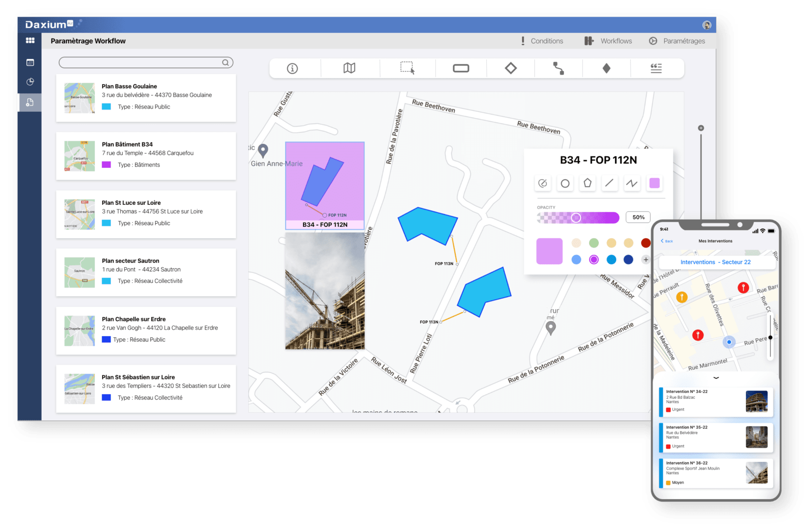This screenshot has height=532, width=812.
Task: Tap Interventions - Secteur 22 banner on phone
Action: pyautogui.click(x=716, y=262)
